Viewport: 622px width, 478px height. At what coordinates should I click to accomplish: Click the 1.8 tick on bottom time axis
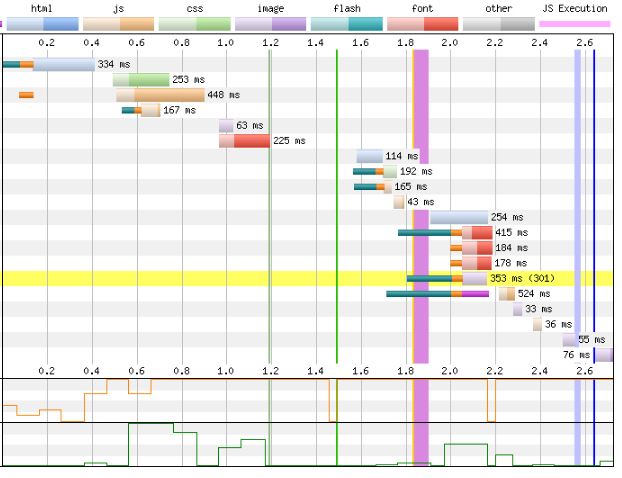tap(405, 371)
